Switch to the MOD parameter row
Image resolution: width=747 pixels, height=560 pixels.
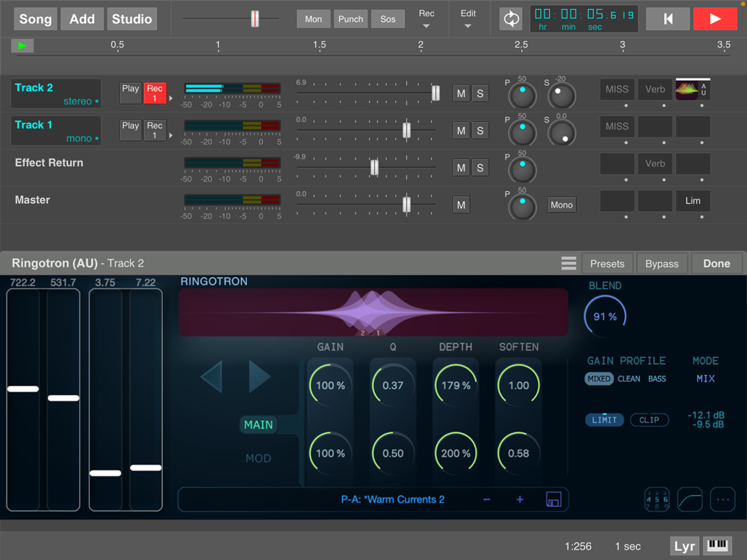(258, 458)
